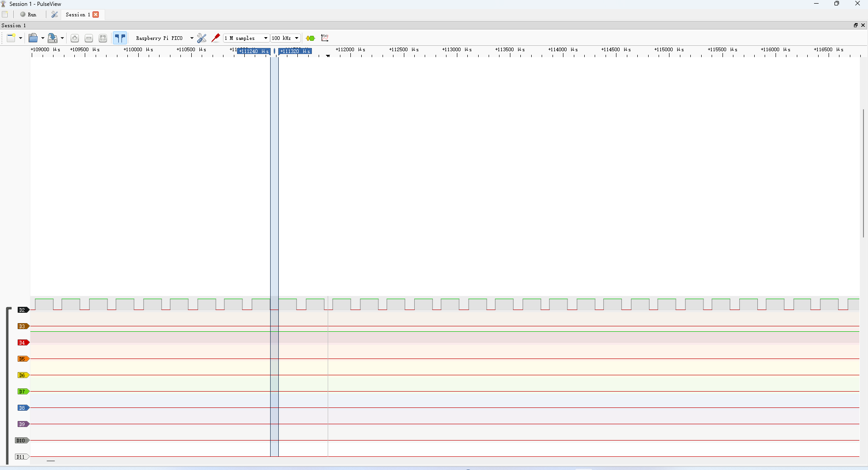Select the D11 channel label
The image size is (868, 470).
pyautogui.click(x=22, y=457)
